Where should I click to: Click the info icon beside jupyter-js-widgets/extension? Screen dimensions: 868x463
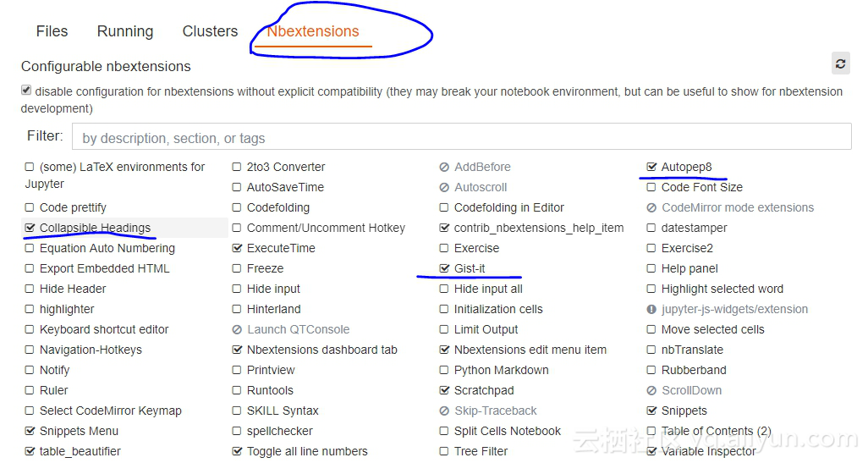click(651, 310)
